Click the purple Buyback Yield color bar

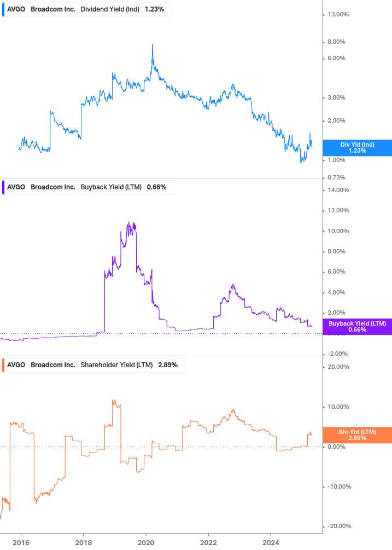[x=3, y=187]
